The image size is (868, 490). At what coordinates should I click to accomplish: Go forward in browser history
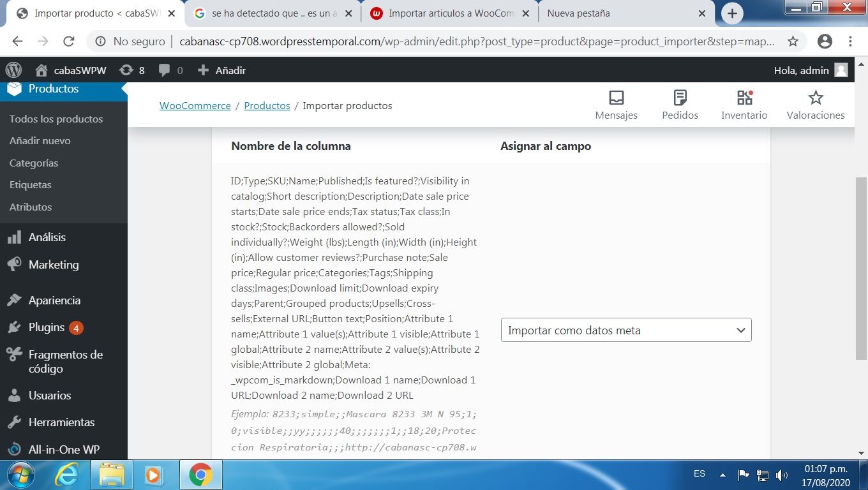(43, 41)
